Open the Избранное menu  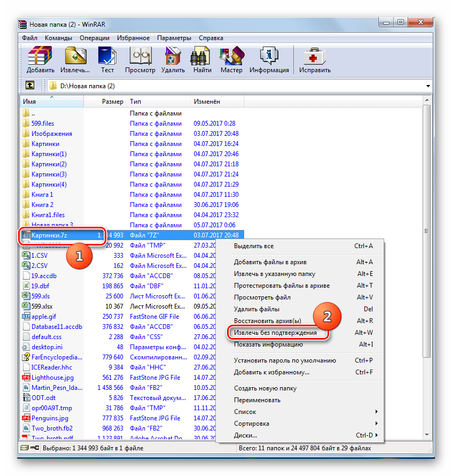[133, 38]
